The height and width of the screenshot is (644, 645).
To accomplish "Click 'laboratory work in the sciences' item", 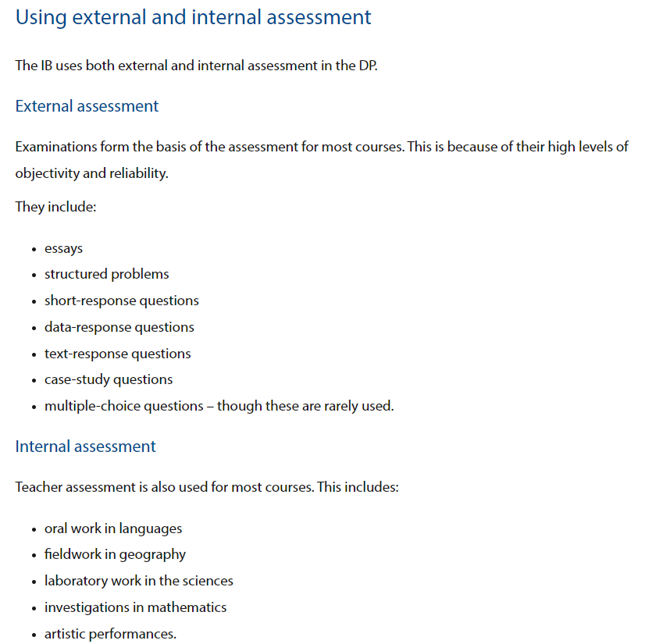I will 139,581.
